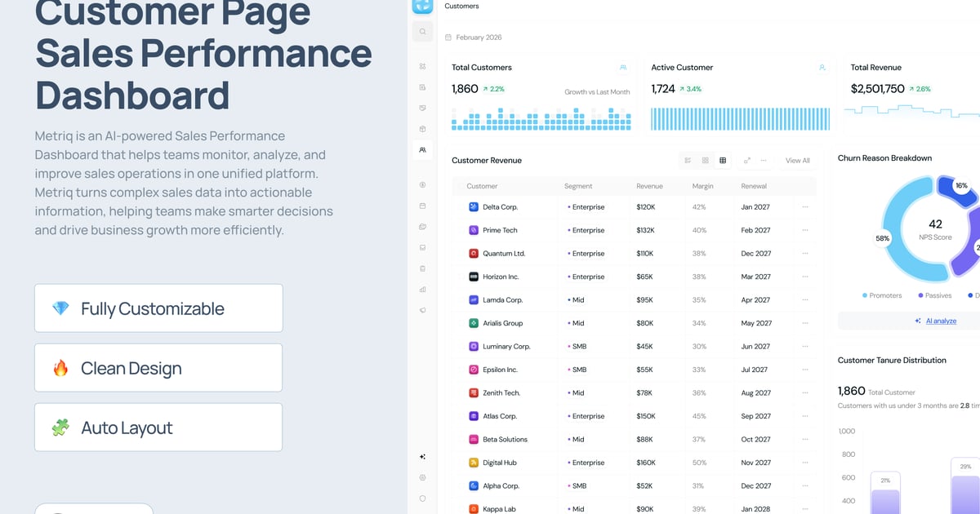
Task: Click the Metriq app logo in sidebar
Action: [422, 5]
